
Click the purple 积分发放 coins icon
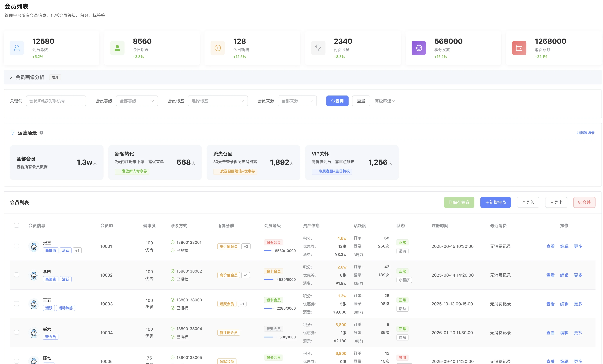pyautogui.click(x=419, y=48)
